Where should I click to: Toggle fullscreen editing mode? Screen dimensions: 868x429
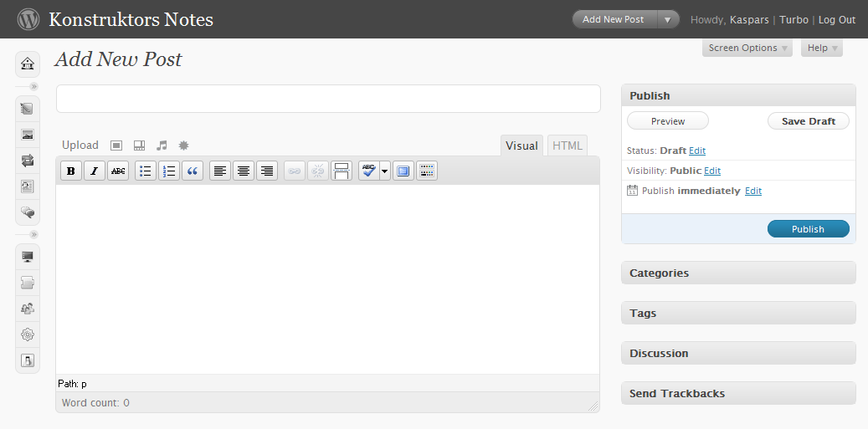pos(403,171)
